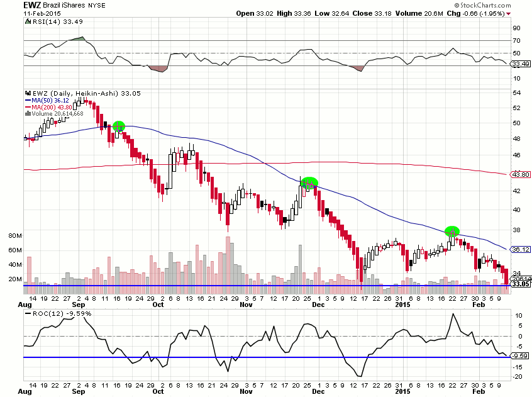Click the volume bars icon in the price legend
Viewport: 532px width, 397px height.
click(28, 114)
